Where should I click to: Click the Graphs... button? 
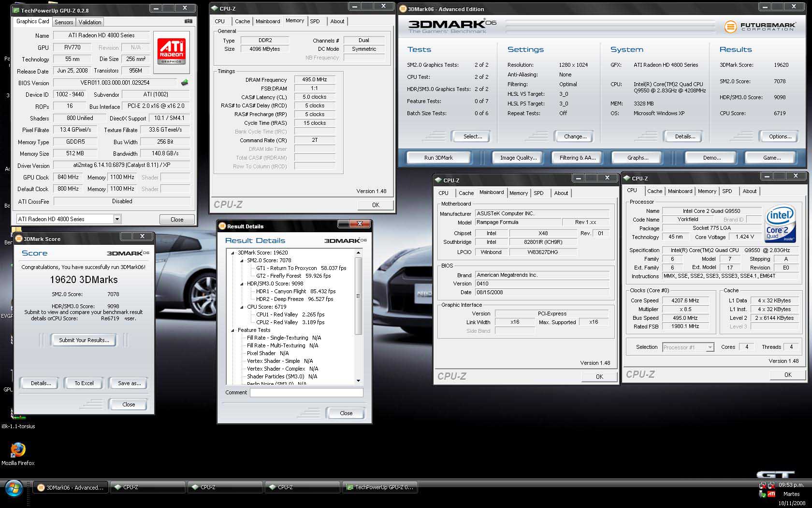tap(638, 158)
